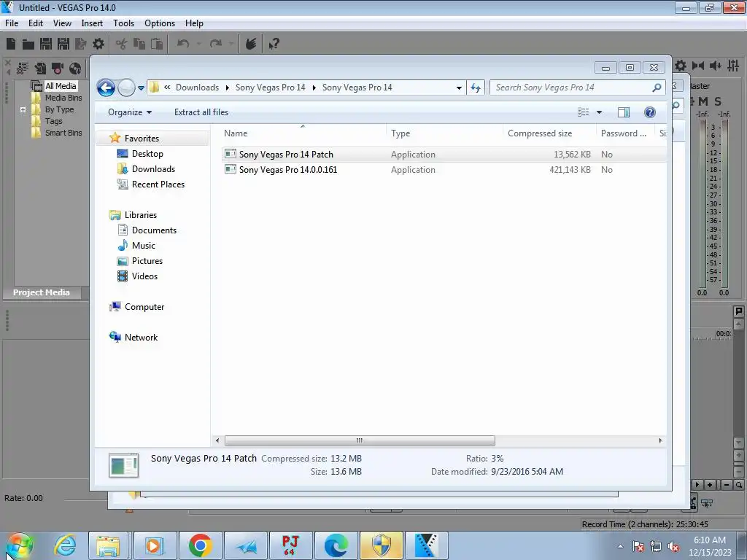Sort by Compressed size column header
The height and width of the screenshot is (560, 747).
[x=549, y=133]
